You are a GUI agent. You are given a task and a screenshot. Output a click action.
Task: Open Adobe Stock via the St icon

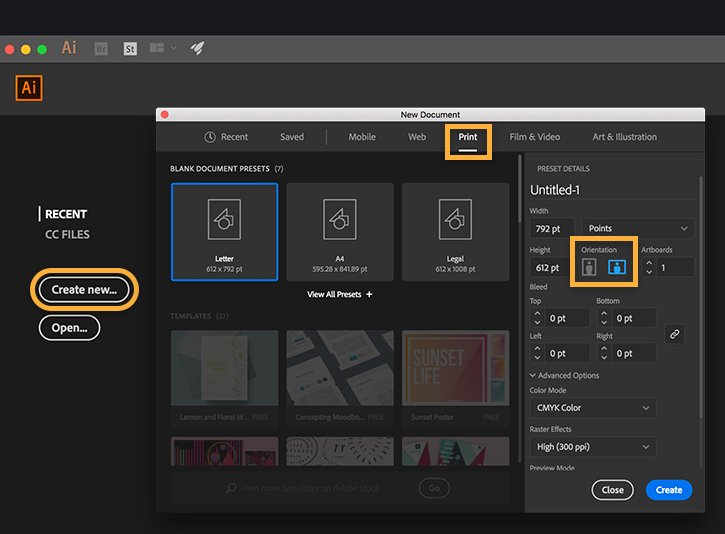(130, 49)
